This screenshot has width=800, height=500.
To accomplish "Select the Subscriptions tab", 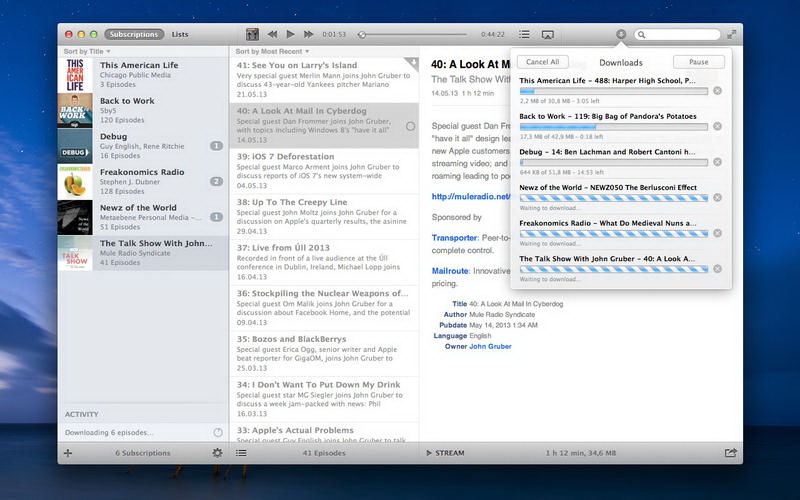I will 133,34.
